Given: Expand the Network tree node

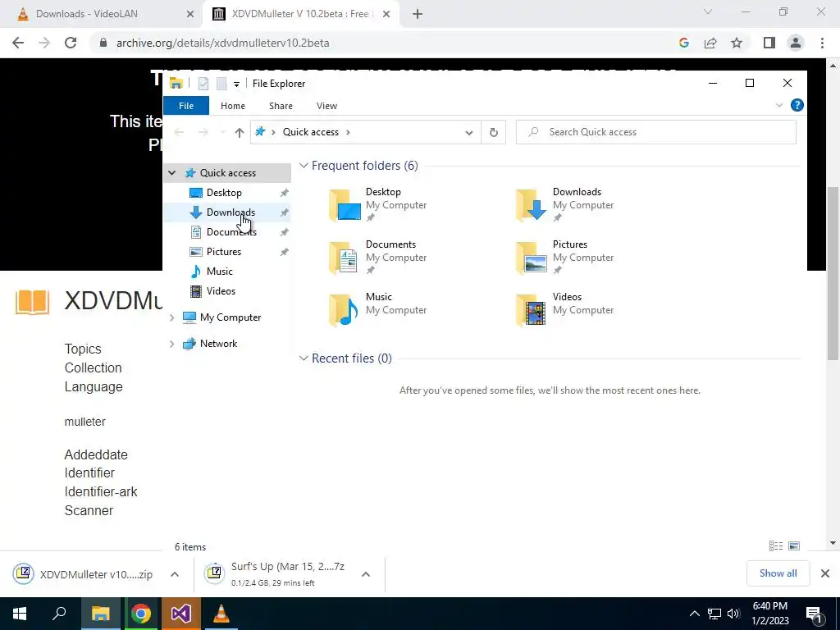Looking at the screenshot, I should click(x=172, y=344).
